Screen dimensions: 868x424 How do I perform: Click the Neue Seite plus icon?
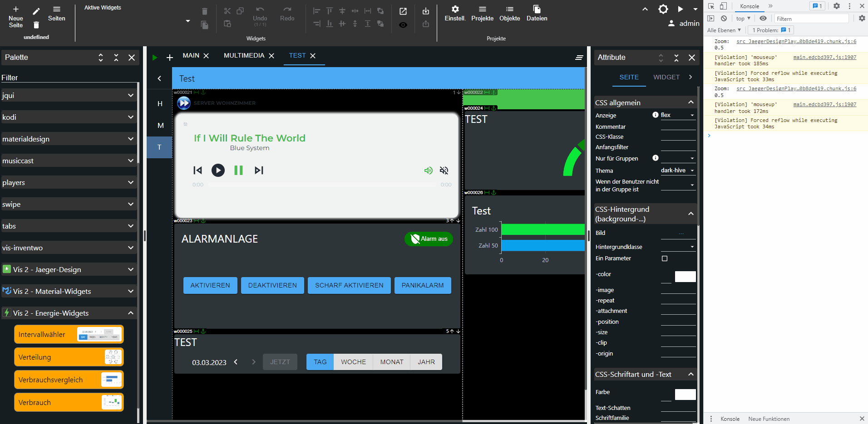(x=16, y=10)
